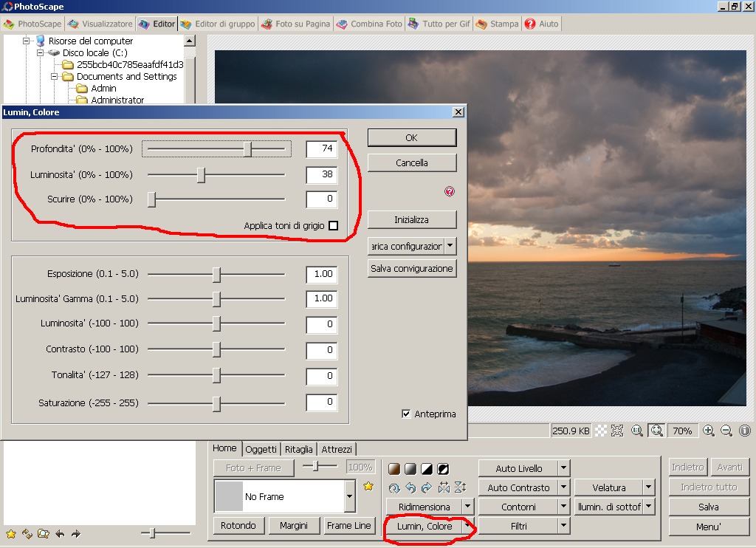Click the negative invert icon
The image size is (756, 548).
(x=443, y=469)
